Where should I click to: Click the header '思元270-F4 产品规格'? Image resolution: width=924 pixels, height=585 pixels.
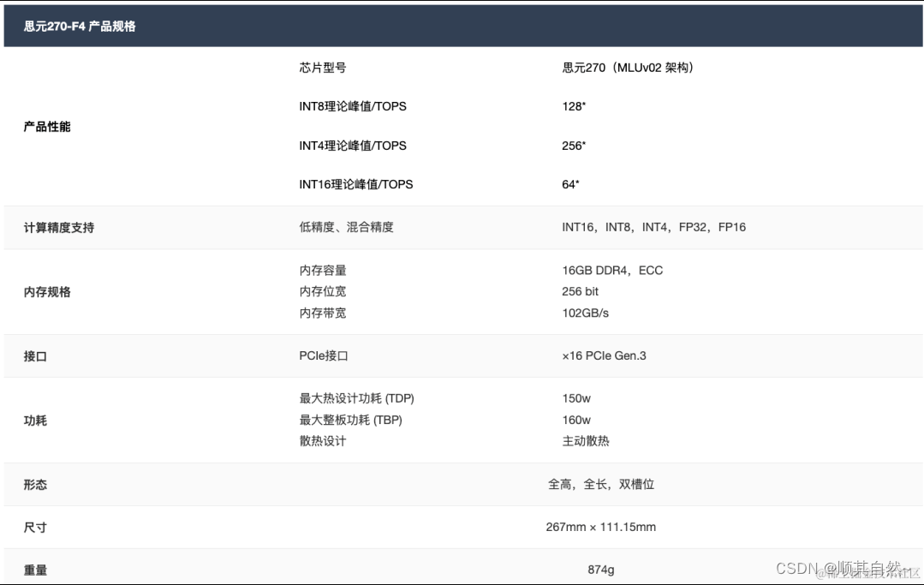coord(80,27)
